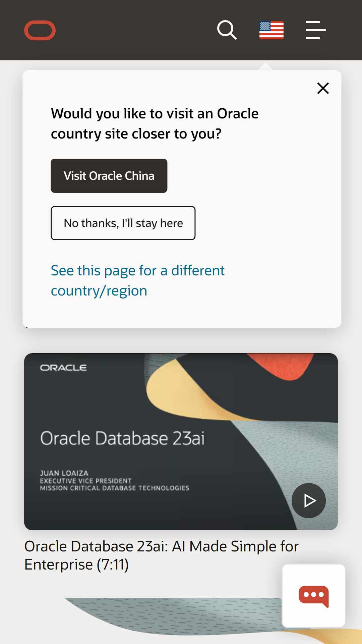Open See this page for different country/region link
Image resolution: width=362 pixels, height=644 pixels.
[x=137, y=280]
